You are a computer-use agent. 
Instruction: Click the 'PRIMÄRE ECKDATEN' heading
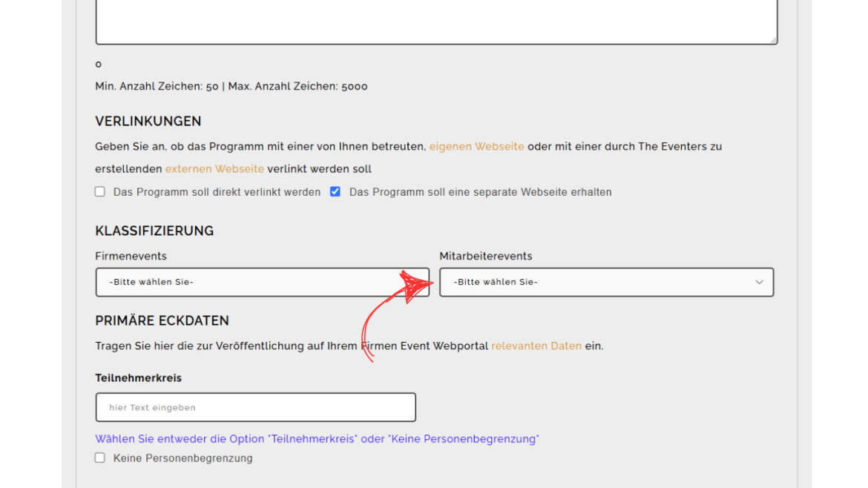(x=162, y=321)
